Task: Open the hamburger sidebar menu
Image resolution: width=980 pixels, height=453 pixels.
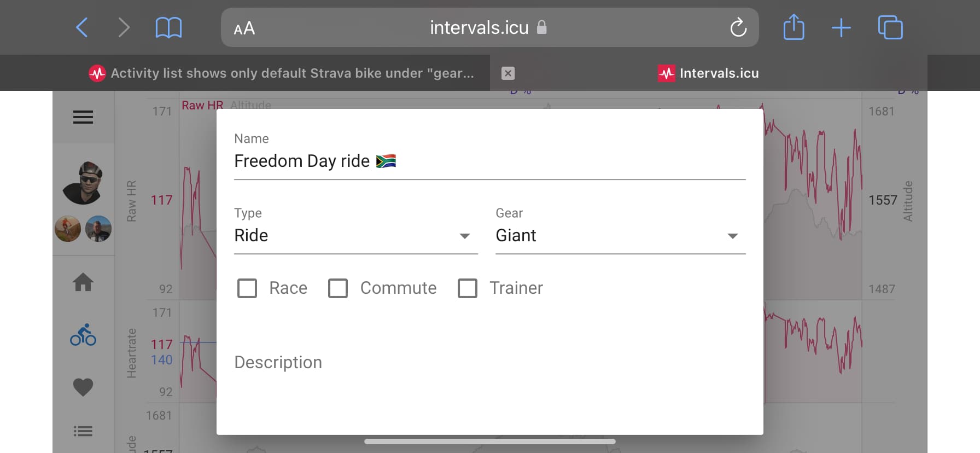Action: [83, 117]
